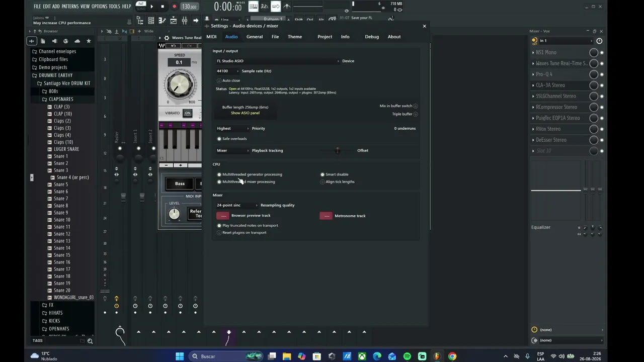The image size is (644, 362).
Task: Switch to the File settings tab
Action: coord(275,37)
